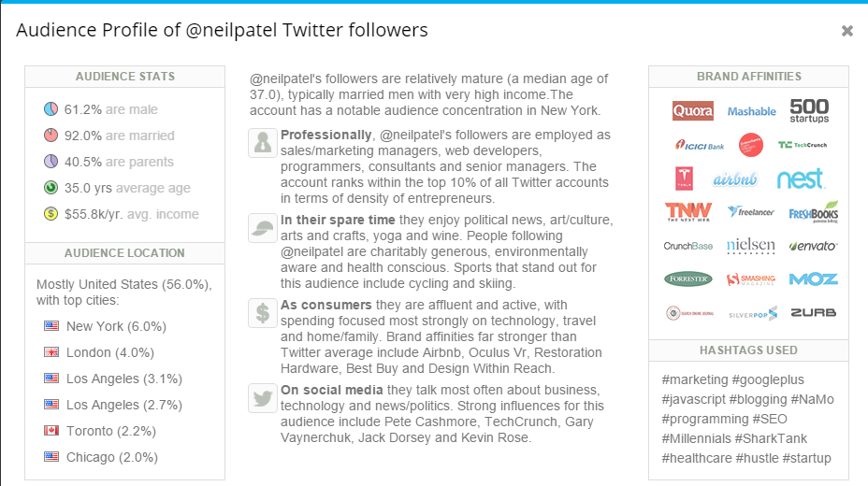Screen dimensions: 868x486
Task: Open the 500 Startups brand logo
Action: pyautogui.click(x=809, y=110)
